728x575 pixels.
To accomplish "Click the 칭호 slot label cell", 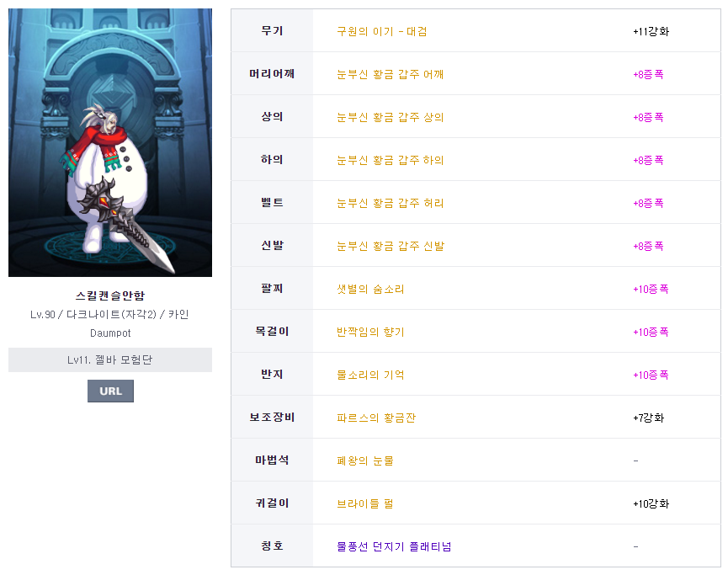I will coord(272,546).
